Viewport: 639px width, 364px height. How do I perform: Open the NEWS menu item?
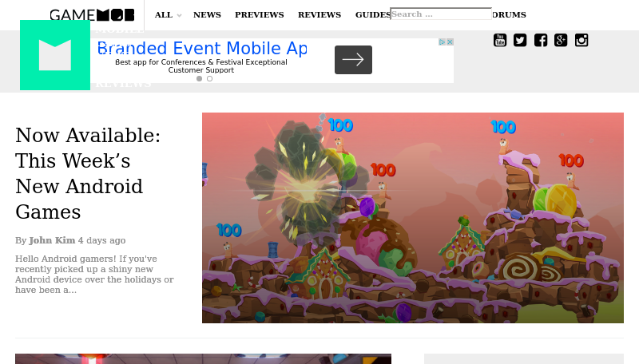[207, 14]
